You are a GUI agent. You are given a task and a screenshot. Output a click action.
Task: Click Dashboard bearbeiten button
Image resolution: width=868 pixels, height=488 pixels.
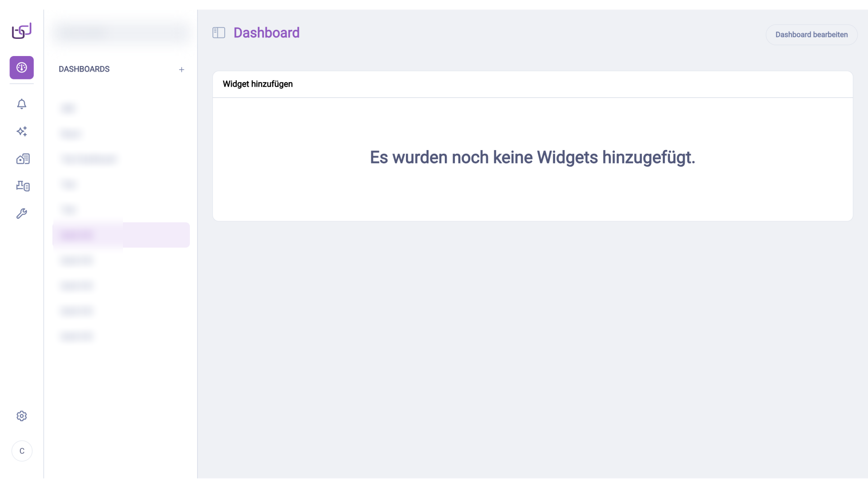point(811,35)
